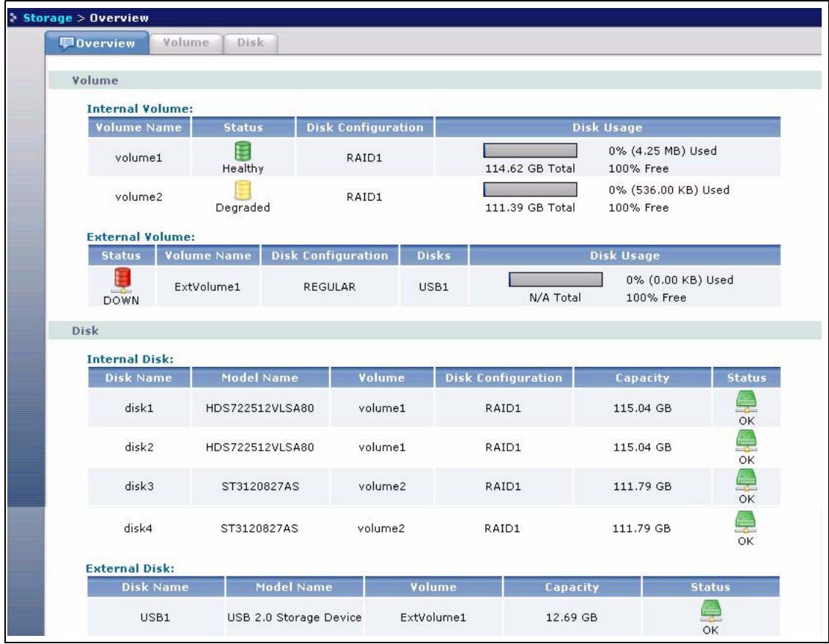The height and width of the screenshot is (644, 829).
Task: Click the volume1 Healthy green status icon
Action: (x=243, y=151)
